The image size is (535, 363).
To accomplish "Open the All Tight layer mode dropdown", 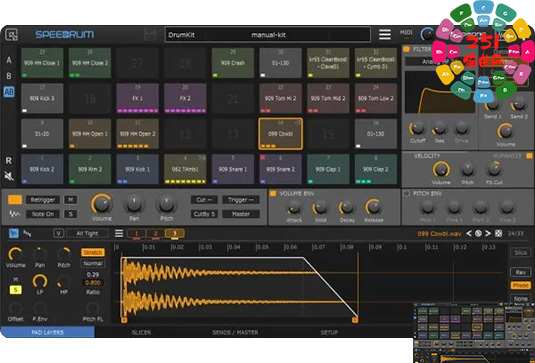I will pos(87,233).
